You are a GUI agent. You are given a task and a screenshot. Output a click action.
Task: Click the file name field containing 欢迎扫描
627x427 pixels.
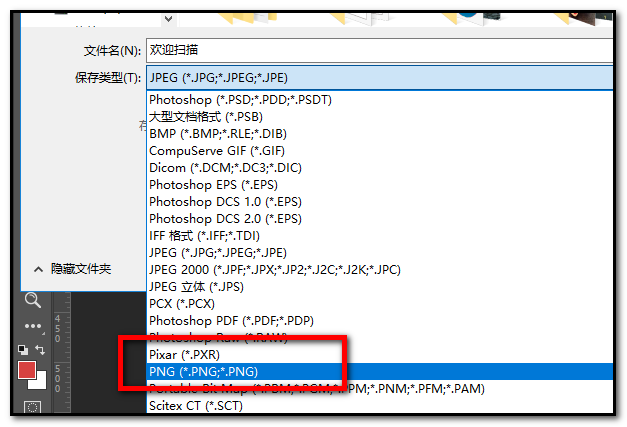point(379,50)
